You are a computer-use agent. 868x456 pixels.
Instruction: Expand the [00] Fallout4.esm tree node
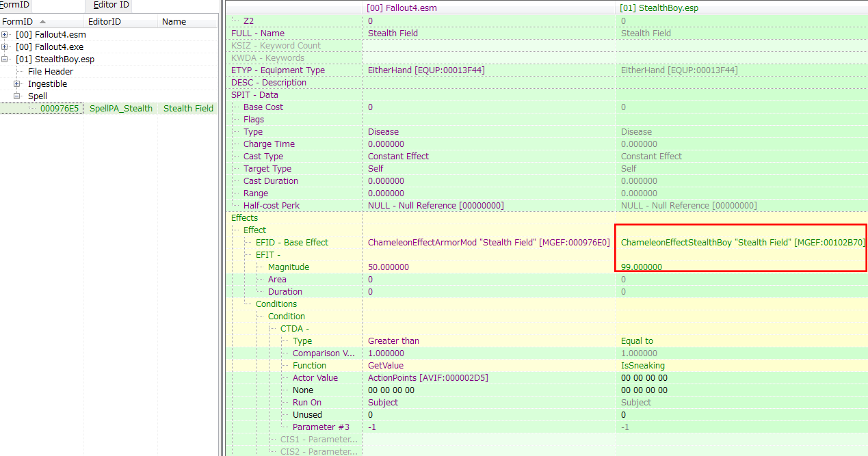[5, 34]
